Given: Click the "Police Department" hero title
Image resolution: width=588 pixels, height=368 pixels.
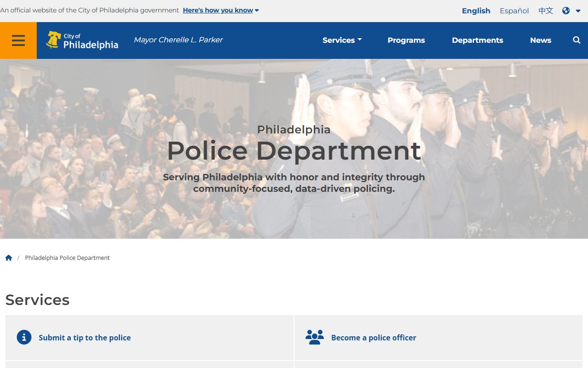Looking at the screenshot, I should click(x=294, y=150).
